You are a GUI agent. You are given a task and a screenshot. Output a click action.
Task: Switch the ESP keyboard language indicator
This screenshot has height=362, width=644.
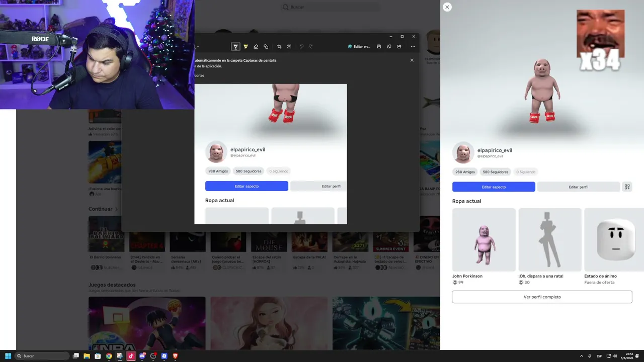tap(599, 356)
